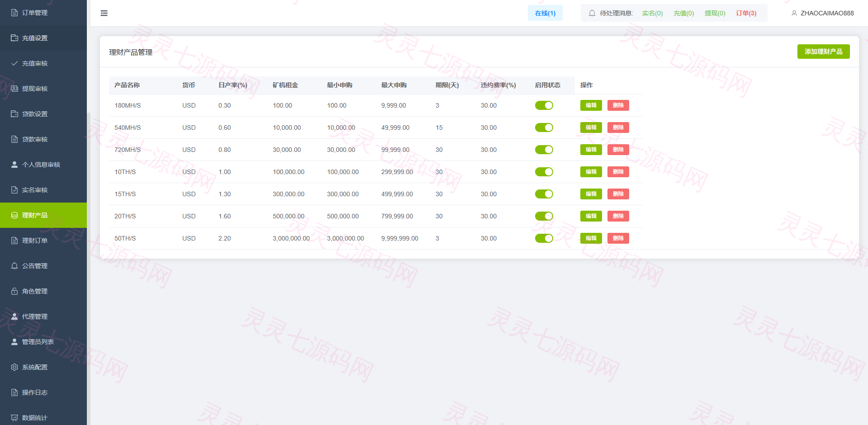The image size is (868, 425).
Task: Click the 订单管理 sidebar icon
Action: click(14, 13)
